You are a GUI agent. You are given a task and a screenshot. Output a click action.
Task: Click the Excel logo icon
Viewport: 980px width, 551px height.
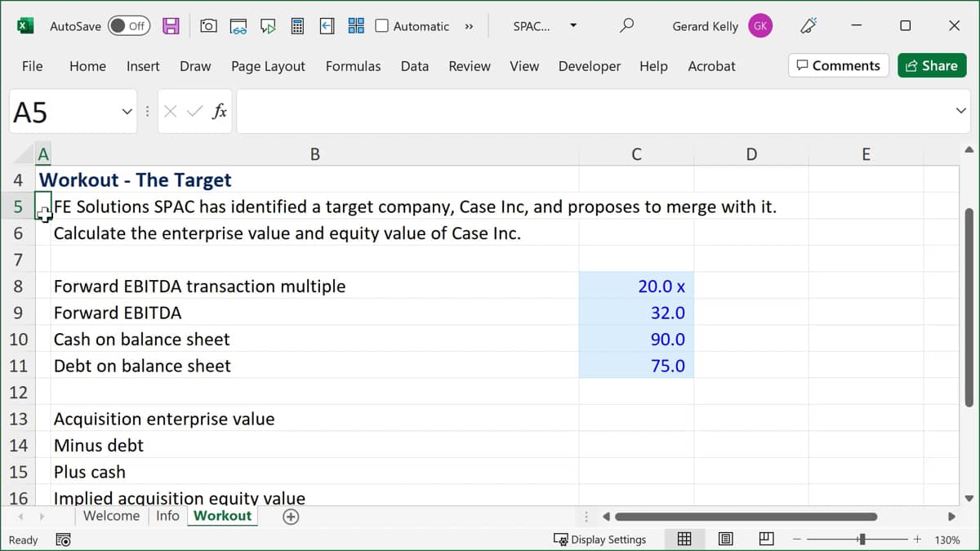[25, 26]
